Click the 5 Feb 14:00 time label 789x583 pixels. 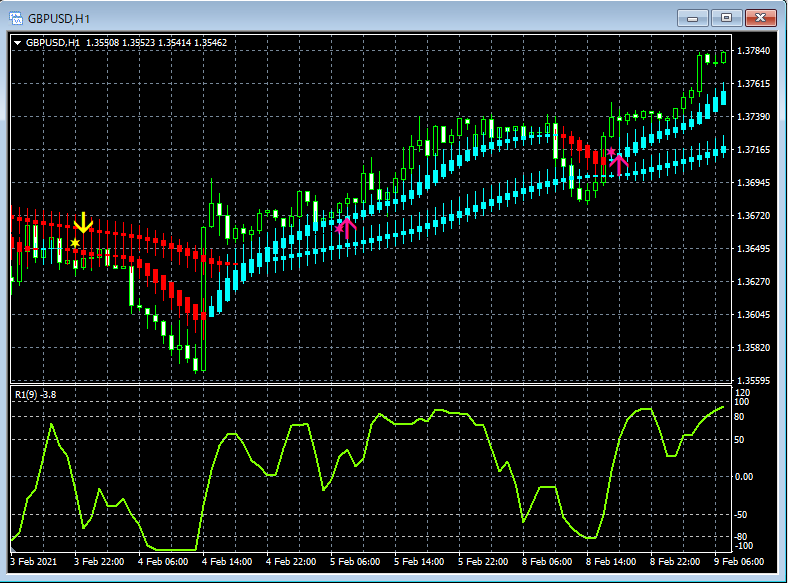[421, 562]
